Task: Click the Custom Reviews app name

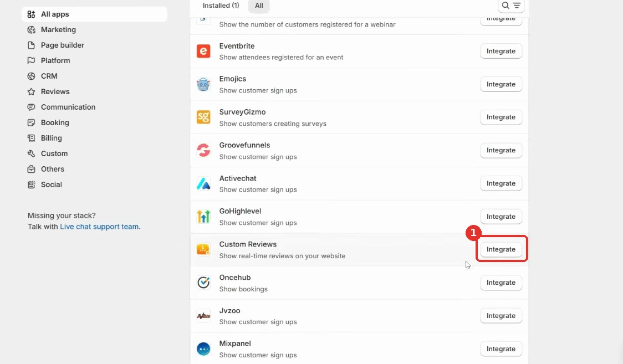Action: [248, 244]
